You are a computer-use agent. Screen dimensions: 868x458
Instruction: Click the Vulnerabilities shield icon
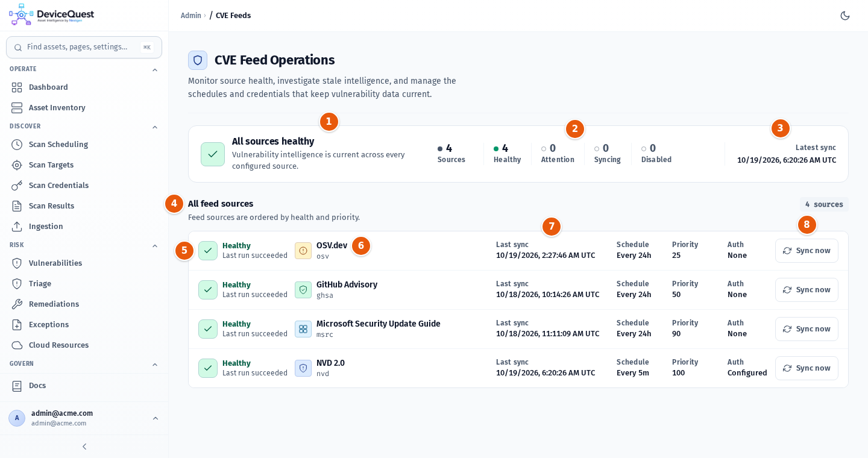point(17,263)
